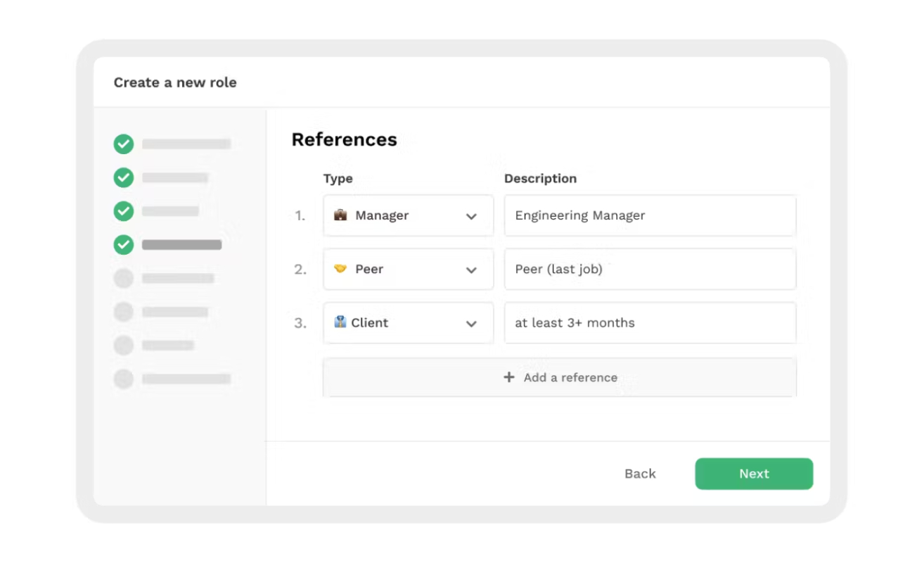Select the first completed step checkmark
Viewport: 924px width, 563px height.
point(124,144)
